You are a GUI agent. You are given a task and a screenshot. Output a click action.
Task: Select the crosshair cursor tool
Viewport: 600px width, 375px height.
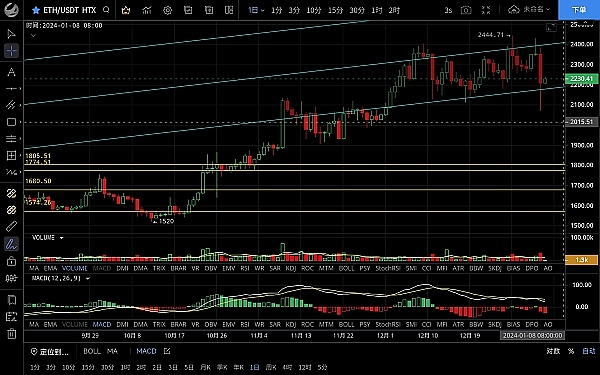pyautogui.click(x=11, y=51)
